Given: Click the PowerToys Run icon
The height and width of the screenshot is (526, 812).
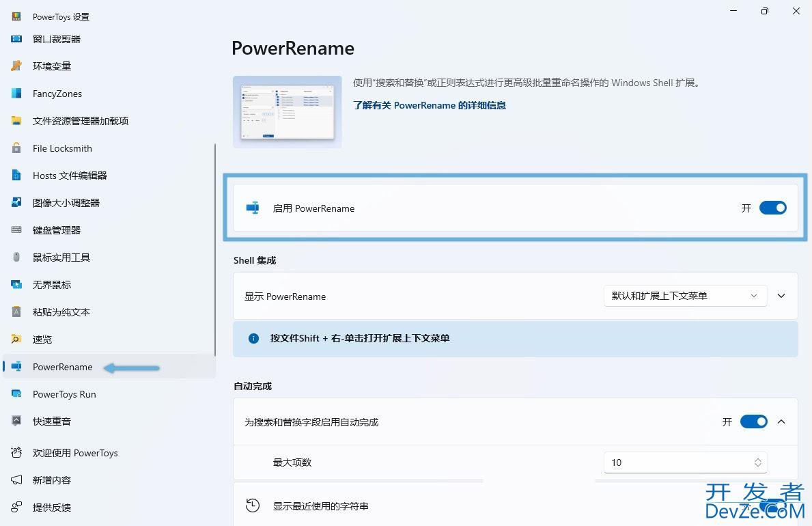Looking at the screenshot, I should (16, 394).
